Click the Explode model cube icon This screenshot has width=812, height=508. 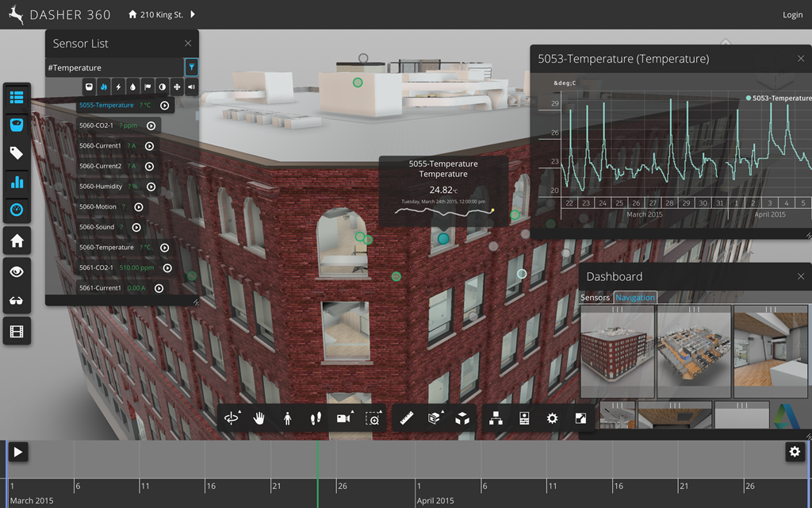[462, 418]
